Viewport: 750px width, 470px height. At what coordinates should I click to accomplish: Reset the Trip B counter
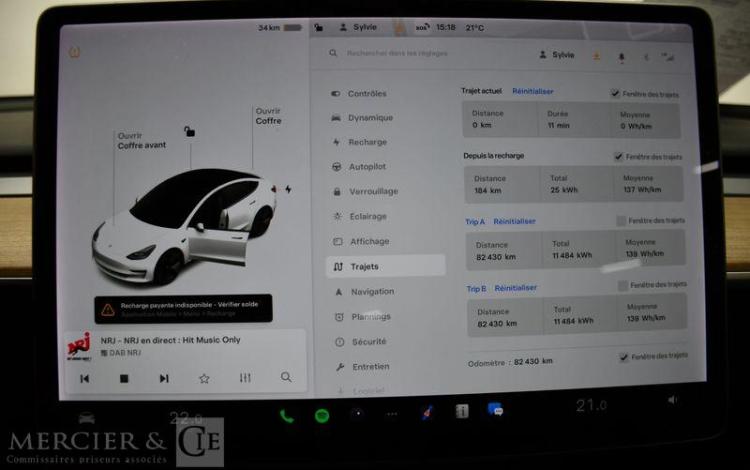516,288
